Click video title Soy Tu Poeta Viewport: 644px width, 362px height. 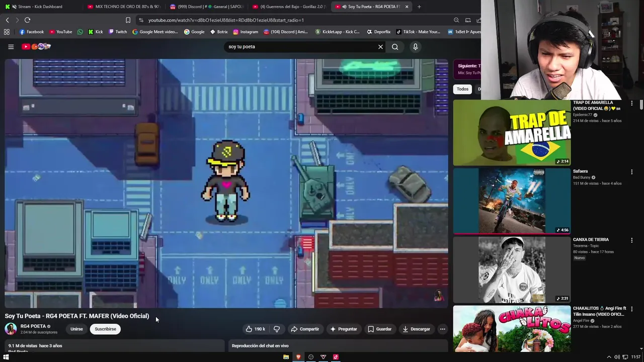(x=77, y=316)
